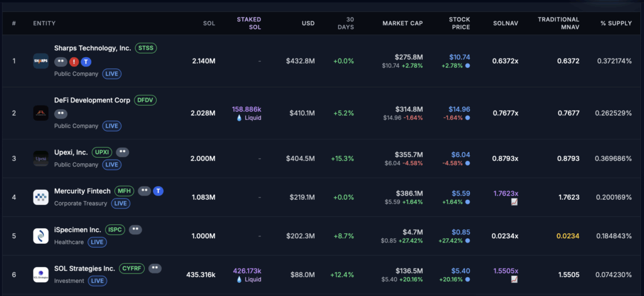The image size is (644, 296).
Task: Click the LIVE badge next to Corporate Treasury
Action: (120, 203)
